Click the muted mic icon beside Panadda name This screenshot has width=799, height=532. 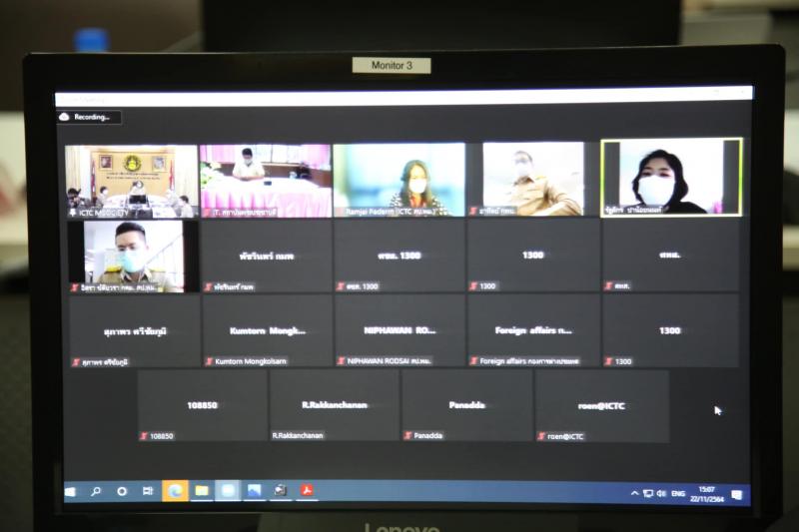pos(408,436)
